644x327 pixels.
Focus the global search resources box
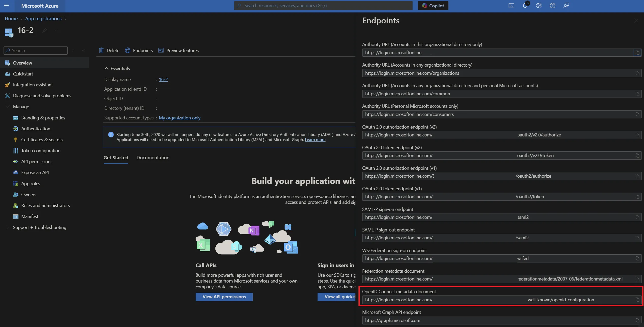(x=323, y=6)
